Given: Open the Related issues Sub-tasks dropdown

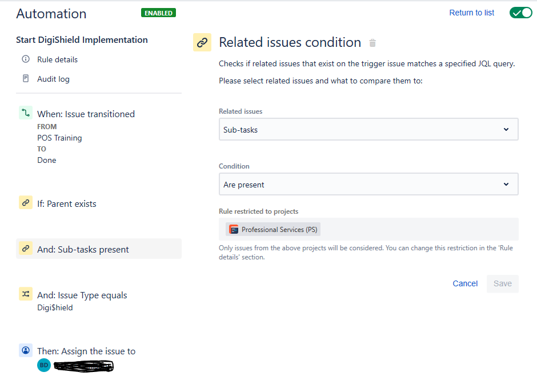Looking at the screenshot, I should click(x=368, y=130).
